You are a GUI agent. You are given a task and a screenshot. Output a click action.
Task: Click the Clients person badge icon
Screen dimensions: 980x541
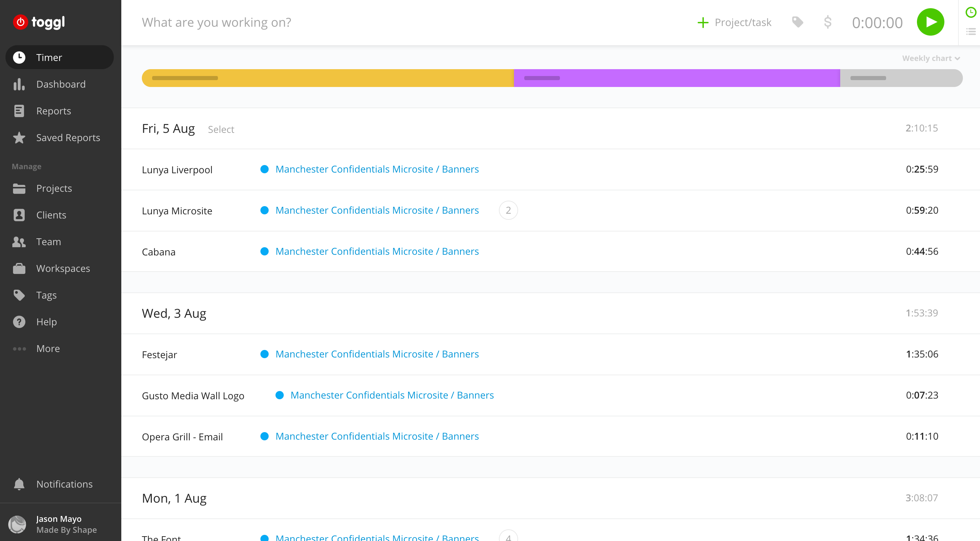pos(19,215)
